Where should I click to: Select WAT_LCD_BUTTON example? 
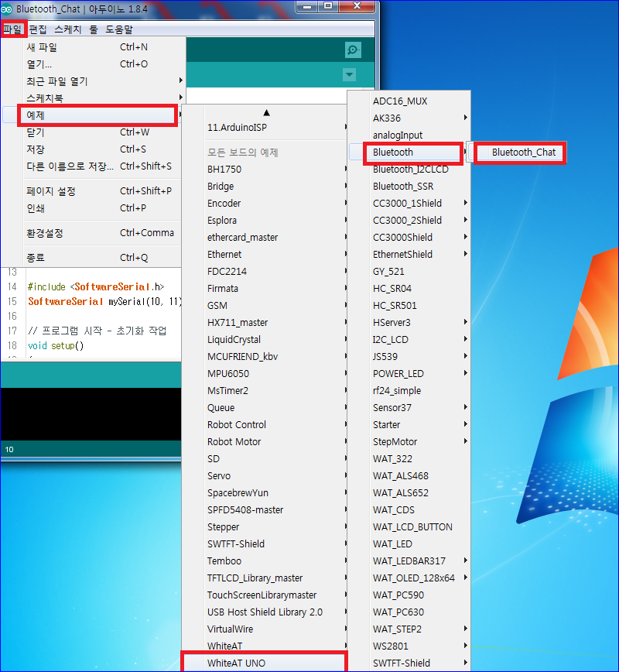click(409, 527)
